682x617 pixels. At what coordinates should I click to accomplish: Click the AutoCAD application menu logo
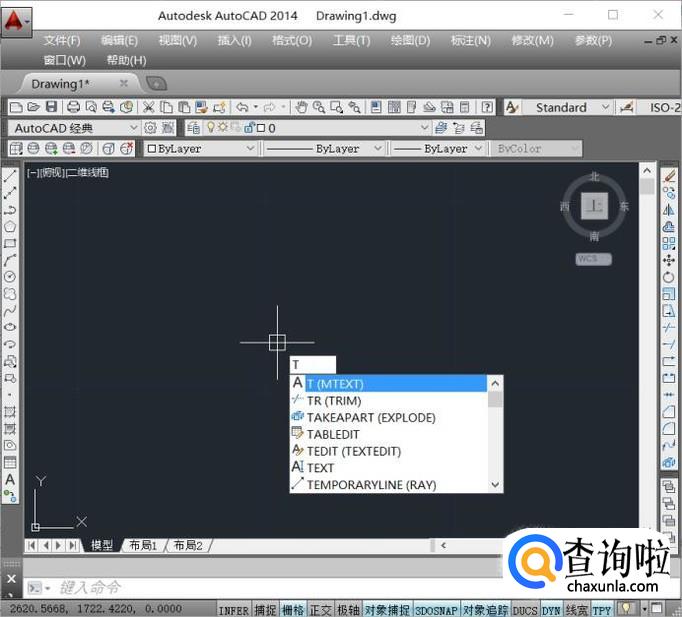[16, 19]
